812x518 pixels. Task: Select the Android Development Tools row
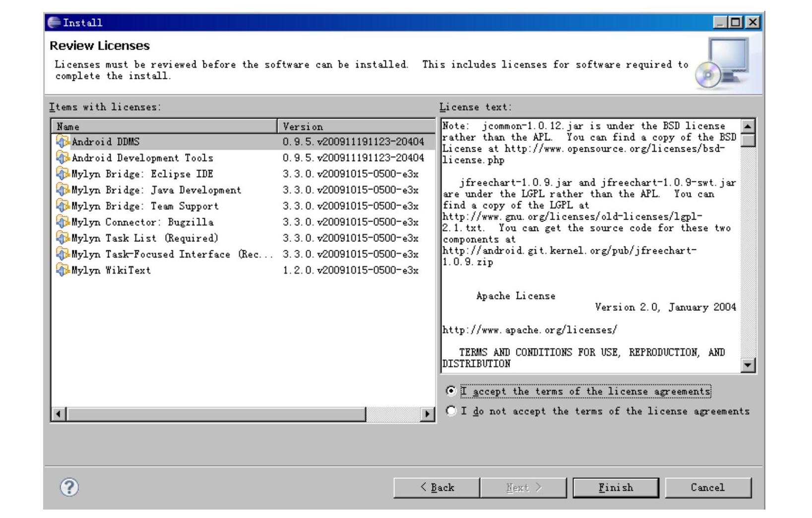[x=243, y=158]
